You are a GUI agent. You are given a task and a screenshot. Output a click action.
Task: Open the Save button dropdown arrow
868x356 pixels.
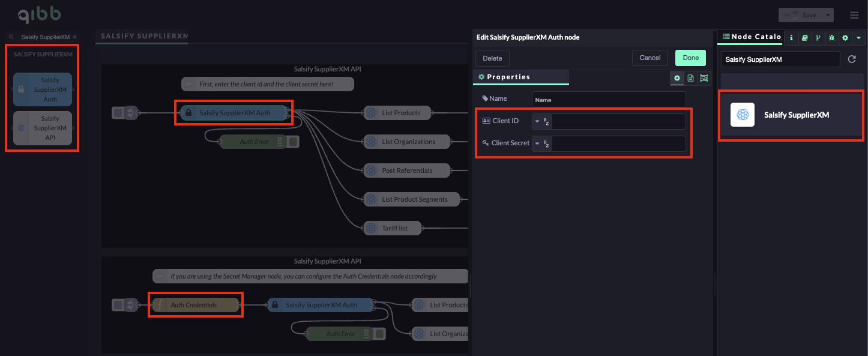point(828,15)
